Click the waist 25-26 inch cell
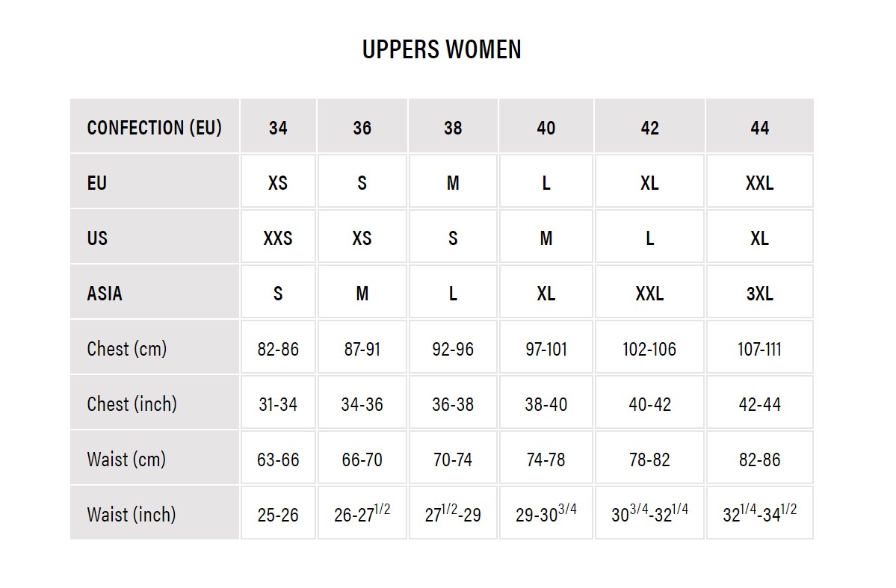The height and width of the screenshot is (588, 896). (278, 514)
